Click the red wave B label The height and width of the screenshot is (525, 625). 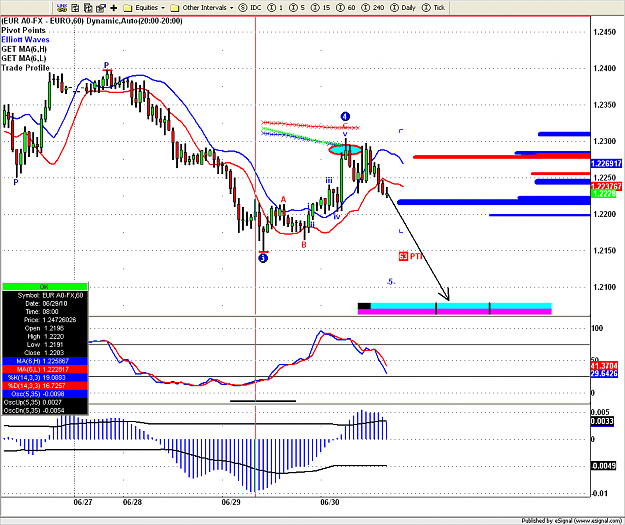pos(304,245)
